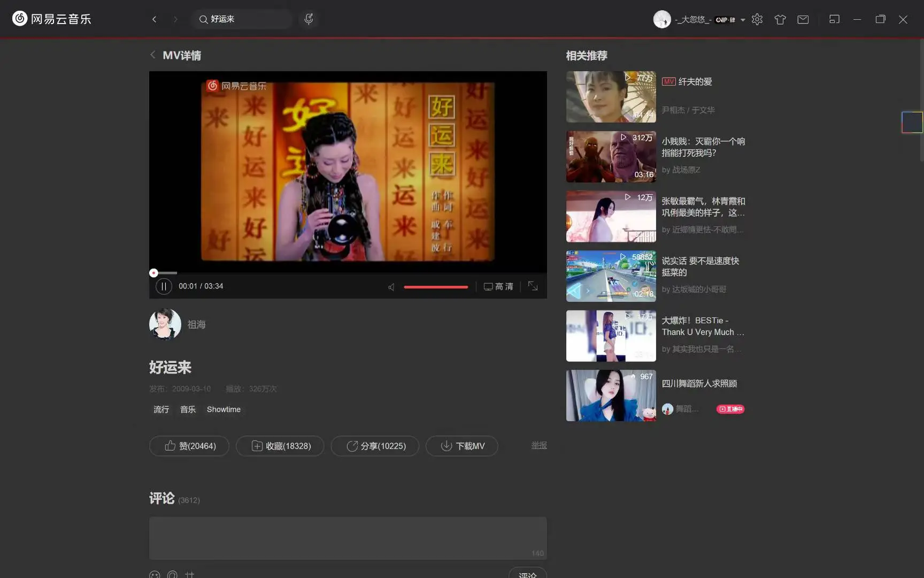The height and width of the screenshot is (578, 924).
Task: Open uploader 战场原Z
Action: [686, 170]
